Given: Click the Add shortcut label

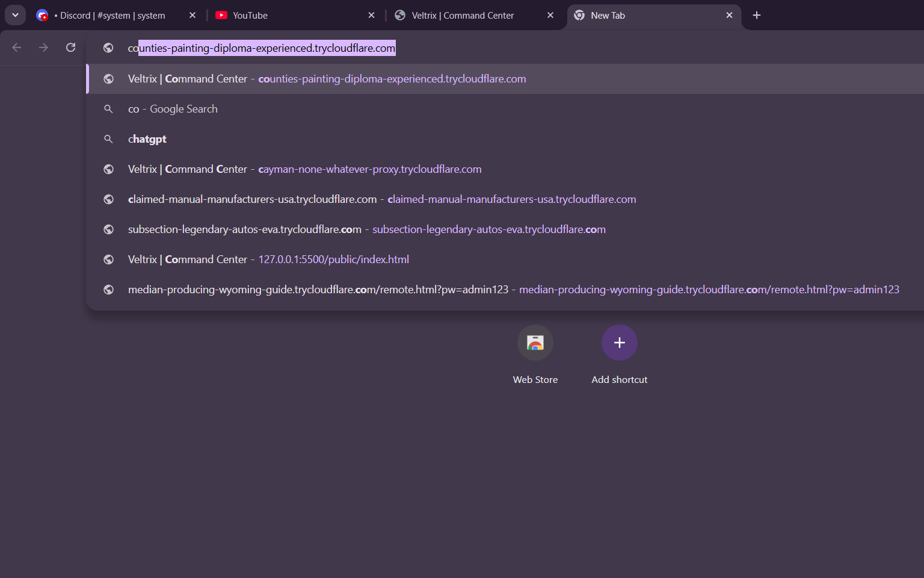Looking at the screenshot, I should pyautogui.click(x=619, y=379).
